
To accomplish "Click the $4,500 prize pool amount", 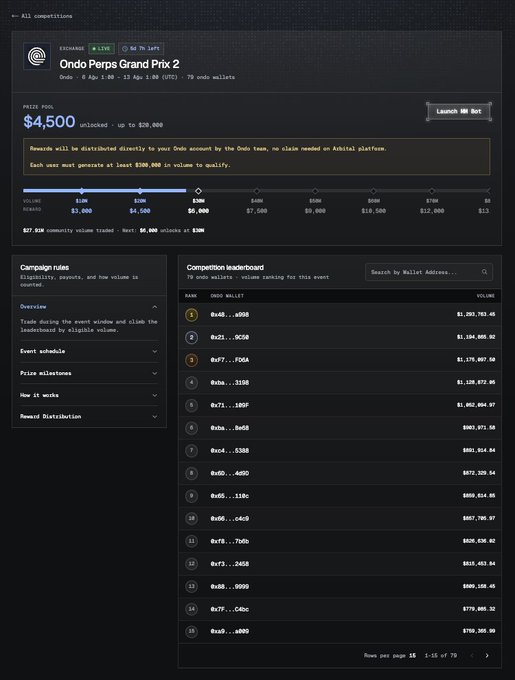I will tap(49, 122).
